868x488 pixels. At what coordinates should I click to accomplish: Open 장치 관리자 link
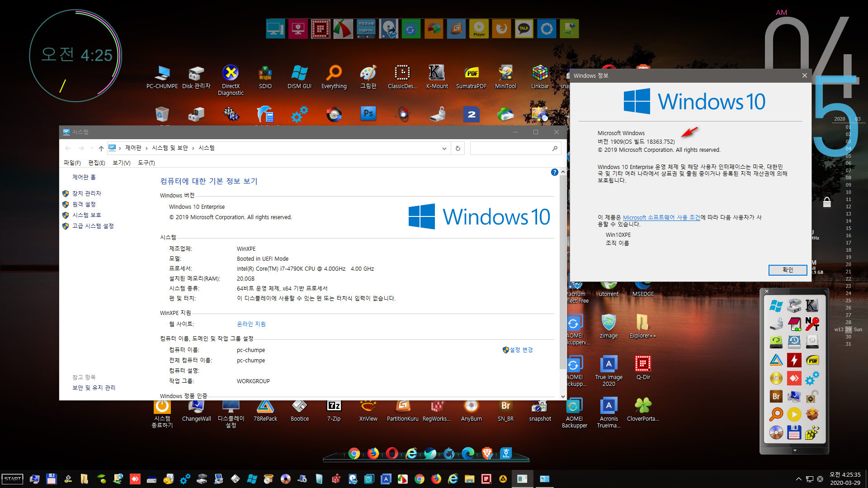tap(87, 193)
